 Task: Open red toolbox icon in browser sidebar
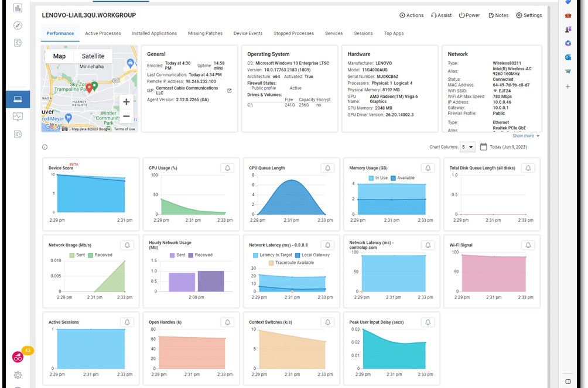[568, 15]
